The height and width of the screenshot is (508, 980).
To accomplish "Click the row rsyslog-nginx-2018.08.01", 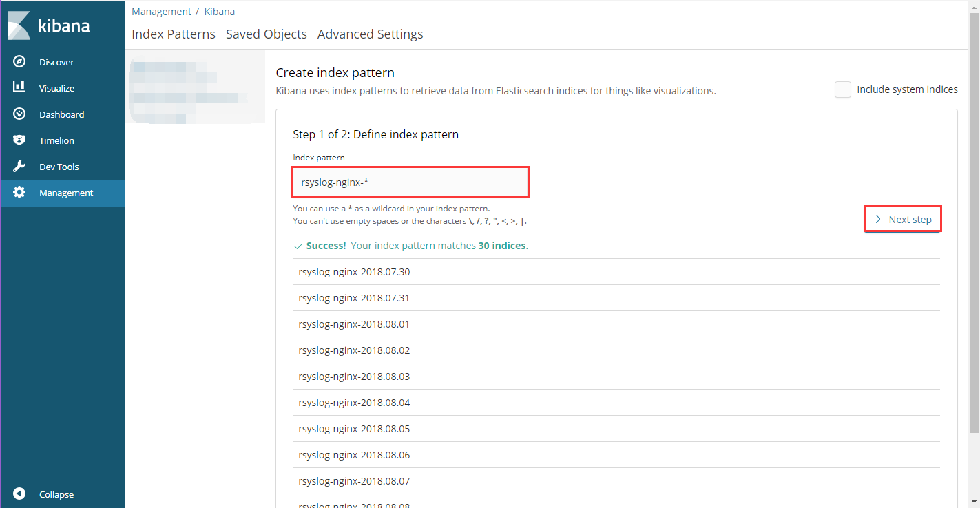I will tap(616, 324).
